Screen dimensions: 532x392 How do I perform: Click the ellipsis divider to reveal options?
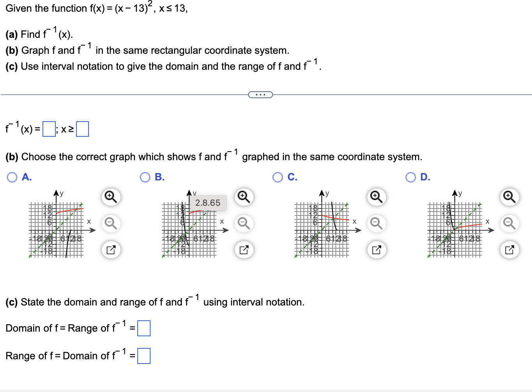pyautogui.click(x=261, y=94)
